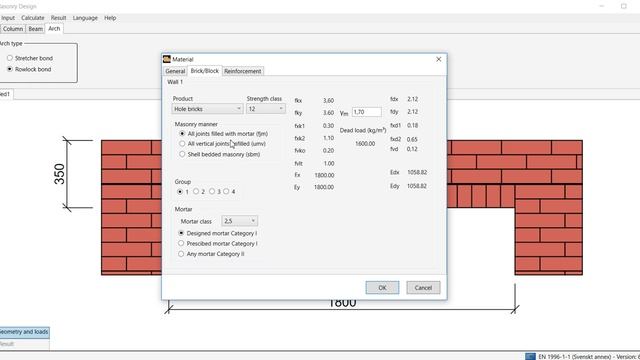Click the Dead load value 1600.00
Screen dimensions: 640x360
(x=365, y=144)
